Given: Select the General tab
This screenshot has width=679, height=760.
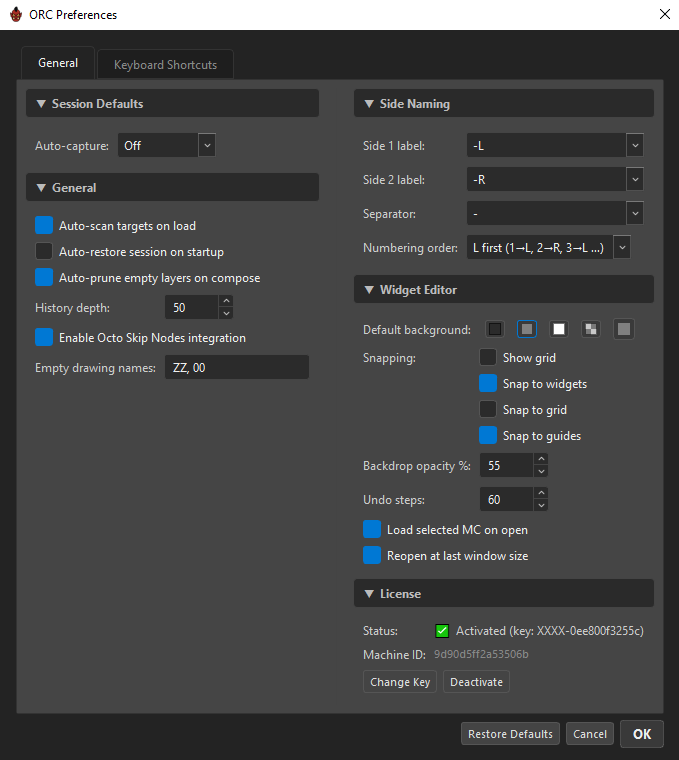Looking at the screenshot, I should (58, 63).
